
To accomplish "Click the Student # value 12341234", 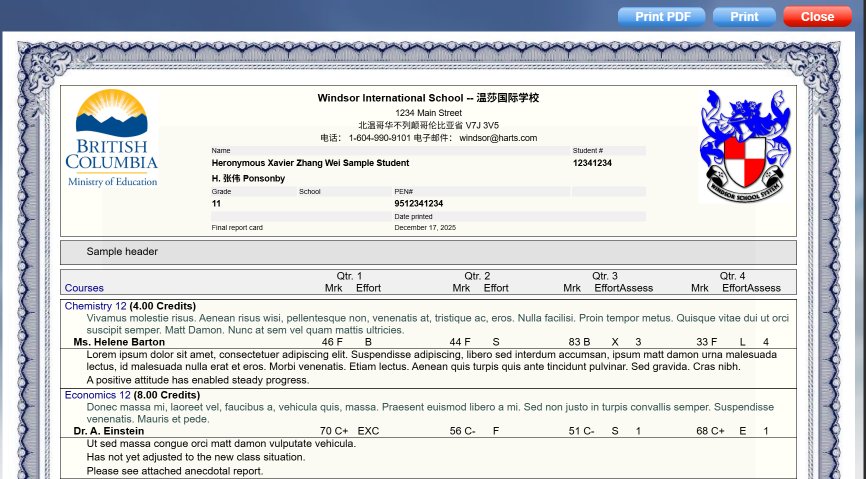I will coord(592,163).
